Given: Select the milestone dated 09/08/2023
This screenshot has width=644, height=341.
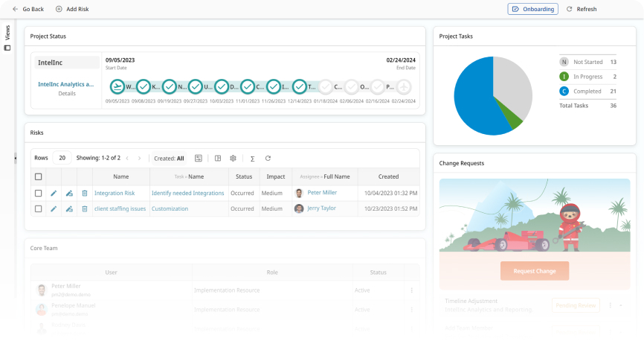Looking at the screenshot, I should click(x=144, y=87).
